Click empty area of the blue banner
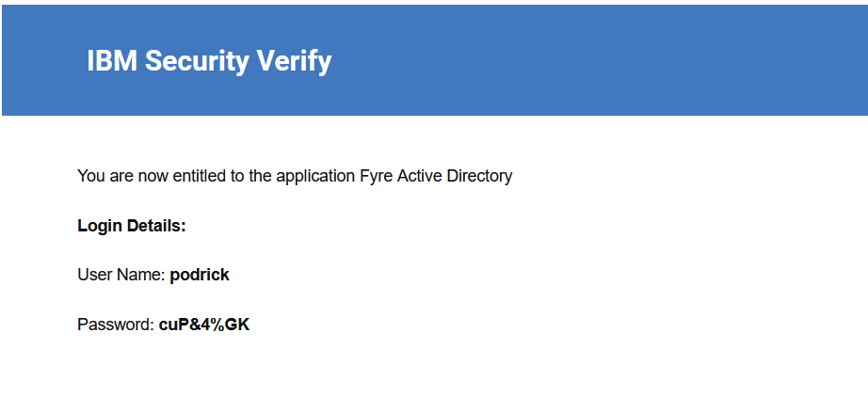868x397 pixels. [609, 61]
